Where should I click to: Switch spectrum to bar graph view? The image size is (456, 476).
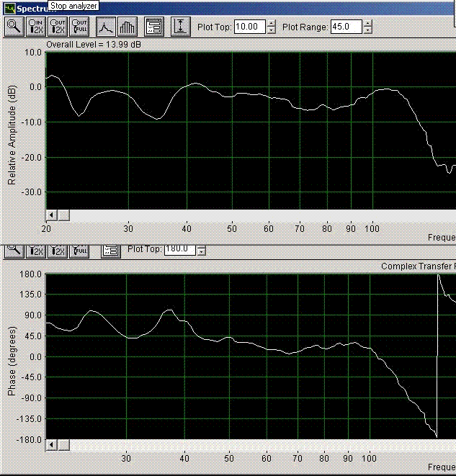click(x=128, y=27)
